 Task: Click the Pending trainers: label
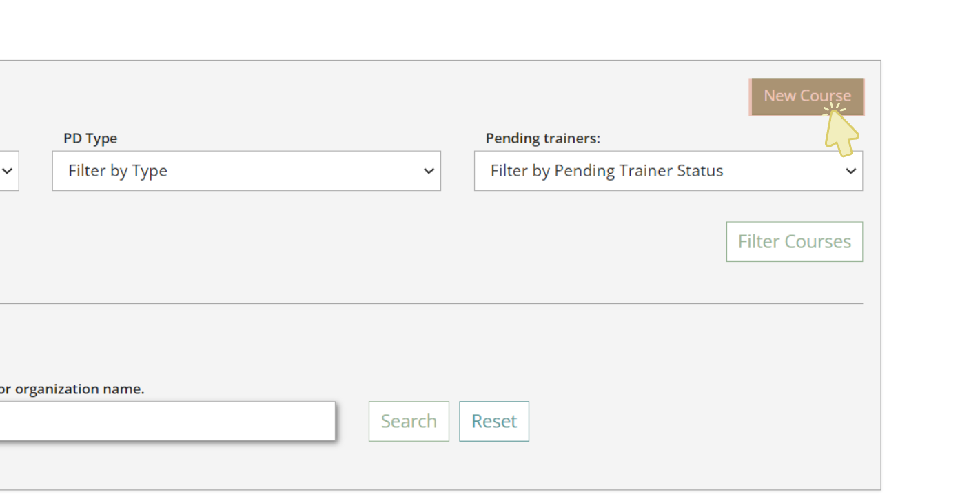click(x=542, y=139)
